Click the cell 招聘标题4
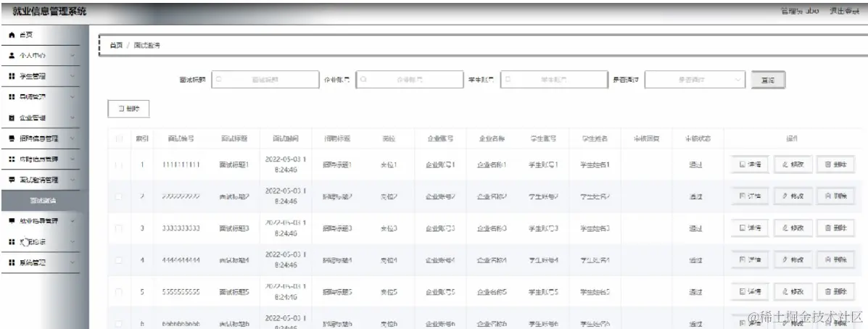Image resolution: width=868 pixels, height=329 pixels. pos(337,259)
